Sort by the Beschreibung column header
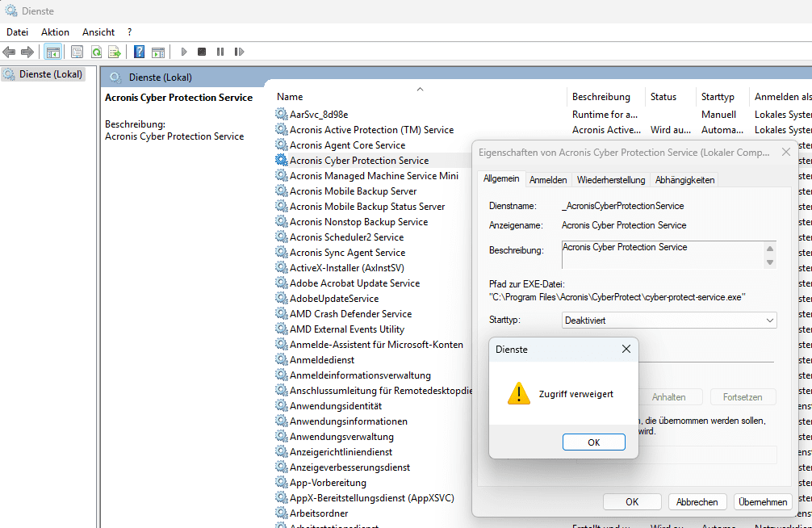 point(606,97)
